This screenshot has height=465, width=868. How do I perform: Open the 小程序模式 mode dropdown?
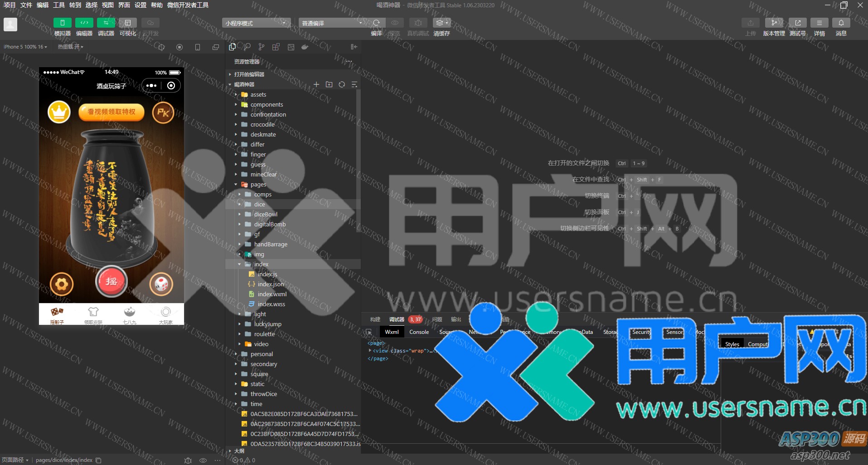[x=256, y=23]
